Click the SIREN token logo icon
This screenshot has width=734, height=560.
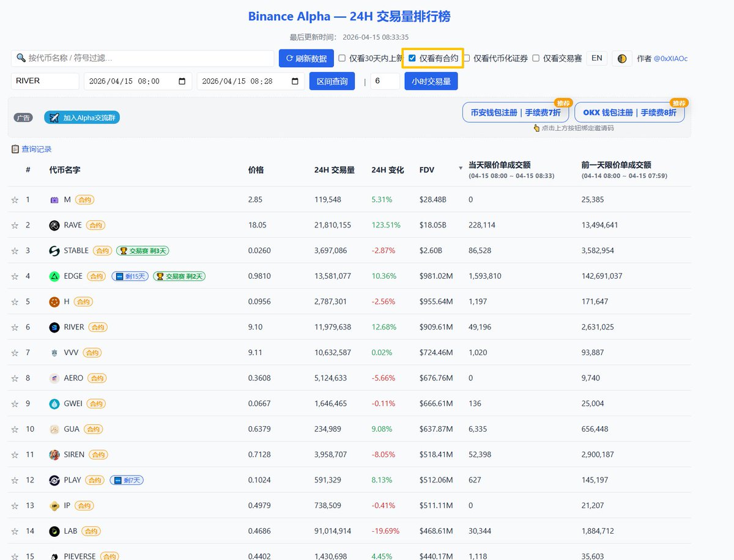point(54,455)
